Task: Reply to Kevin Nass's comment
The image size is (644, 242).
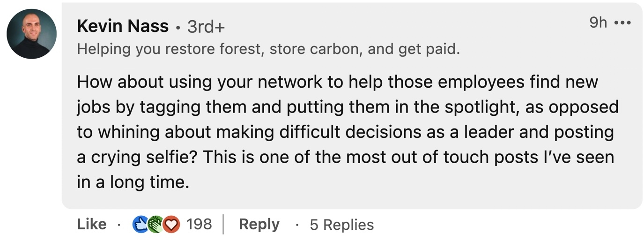Action: 259,225
